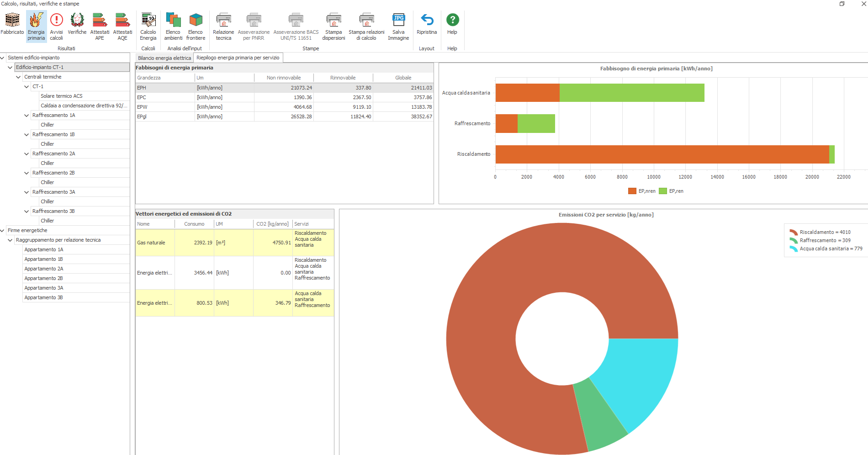The image size is (868, 455).
Task: Select Solare termico ACS tree item
Action: tap(62, 96)
